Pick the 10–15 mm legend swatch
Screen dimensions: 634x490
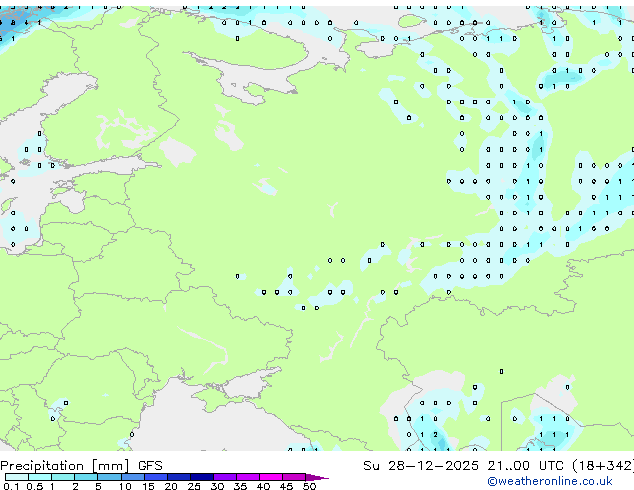click(133, 477)
